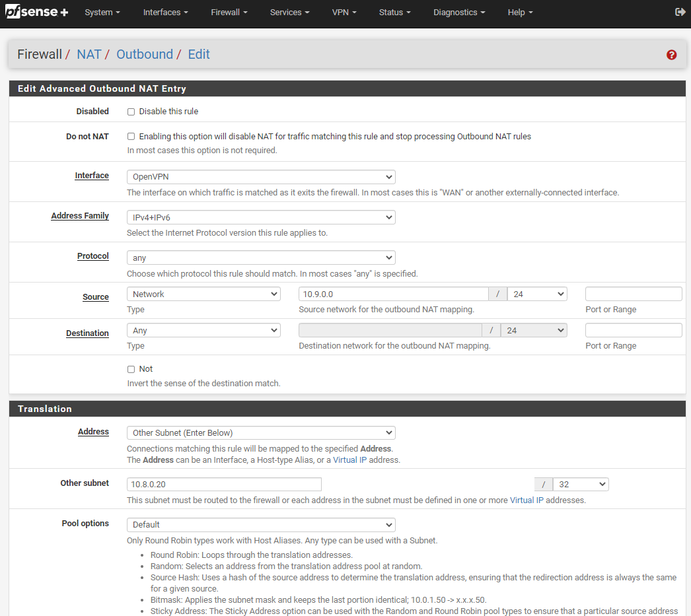The image size is (691, 616).
Task: Open the Diagnostics menu
Action: pyautogui.click(x=458, y=13)
